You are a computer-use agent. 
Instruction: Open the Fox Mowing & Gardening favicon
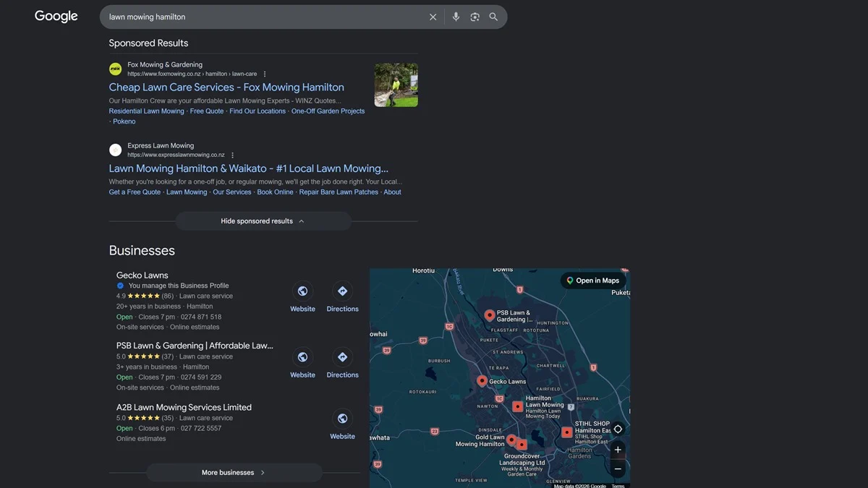click(115, 69)
